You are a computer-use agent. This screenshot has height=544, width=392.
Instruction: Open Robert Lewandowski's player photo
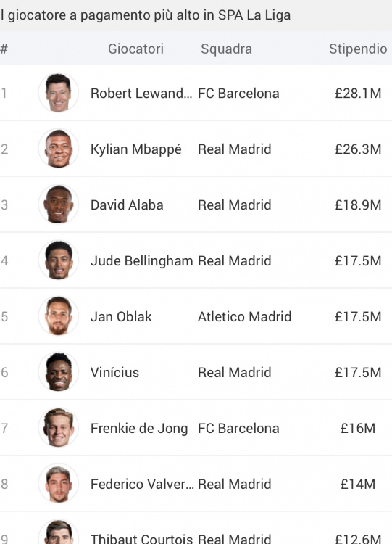58,93
